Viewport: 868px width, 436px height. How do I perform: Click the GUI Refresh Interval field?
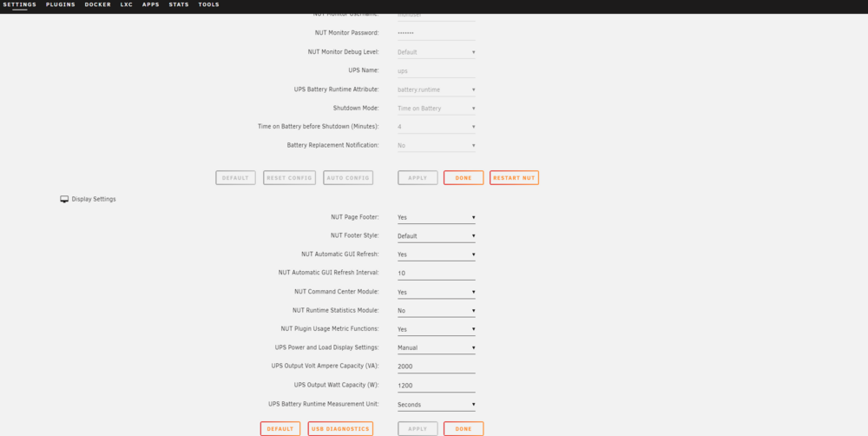click(437, 273)
